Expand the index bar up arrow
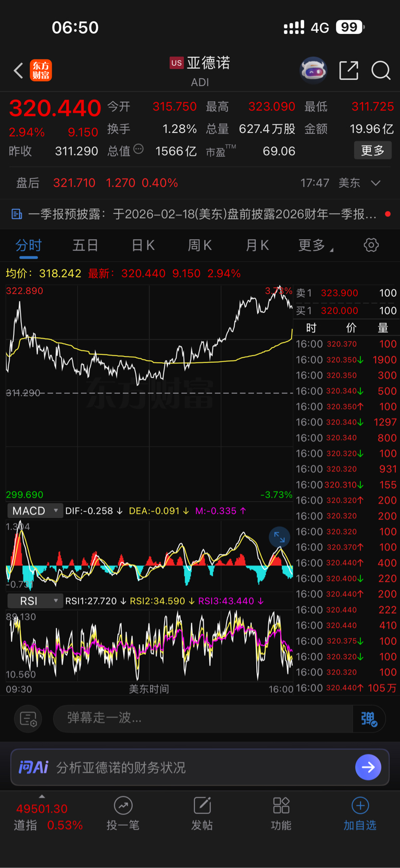Screen dimensions: 400x868 [42, 796]
